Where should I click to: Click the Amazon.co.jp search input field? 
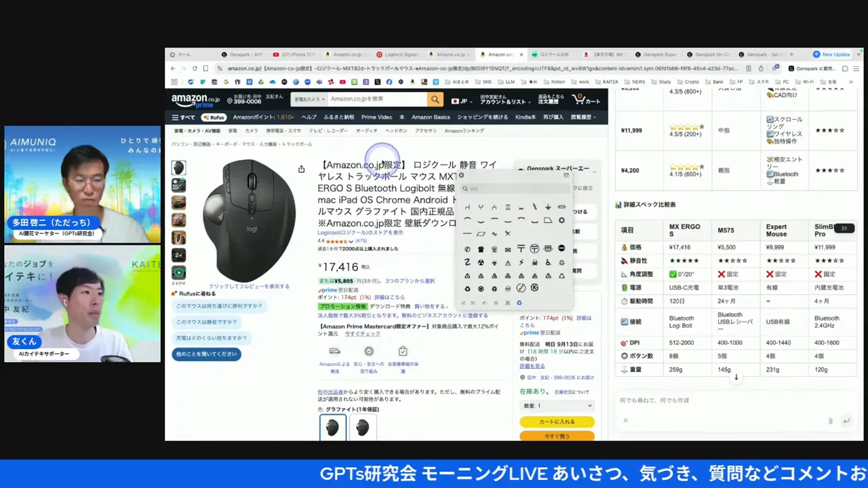pyautogui.click(x=376, y=100)
